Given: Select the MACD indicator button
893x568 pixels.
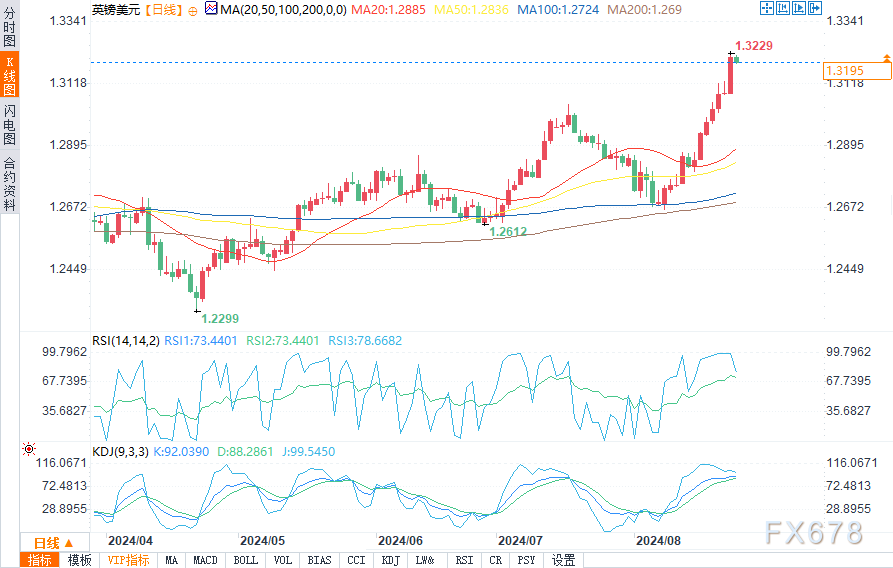Looking at the screenshot, I should pyautogui.click(x=205, y=560).
